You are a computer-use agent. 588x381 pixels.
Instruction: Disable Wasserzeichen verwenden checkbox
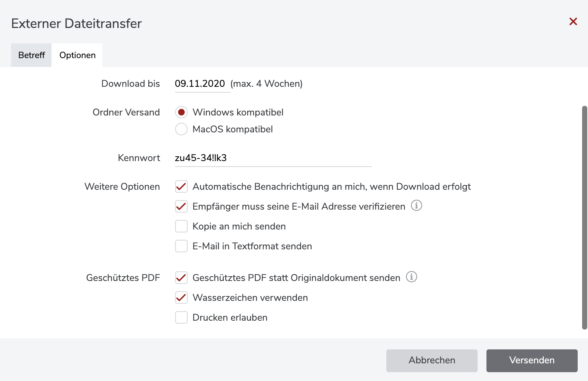point(181,298)
